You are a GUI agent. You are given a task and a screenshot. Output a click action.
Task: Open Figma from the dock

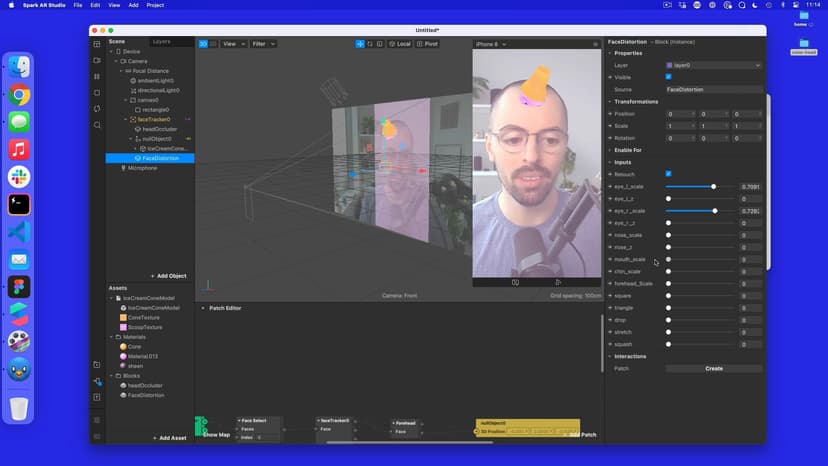click(19, 287)
